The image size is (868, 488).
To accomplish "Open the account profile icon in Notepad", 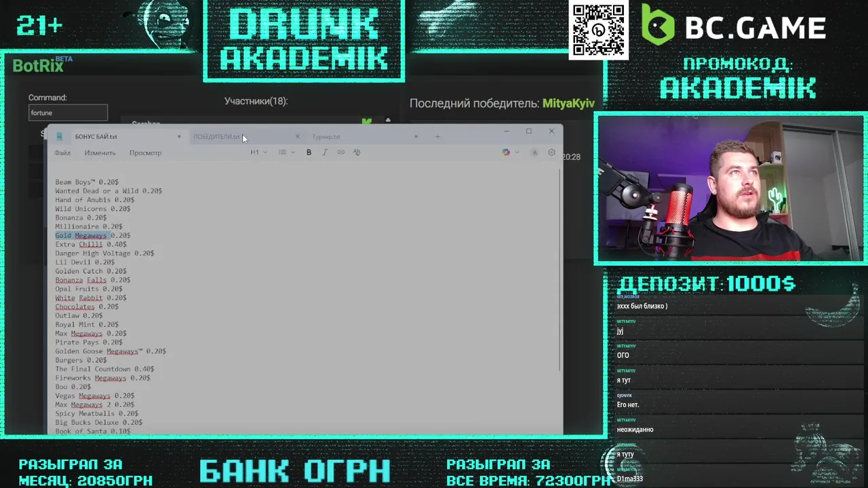I will coord(534,152).
